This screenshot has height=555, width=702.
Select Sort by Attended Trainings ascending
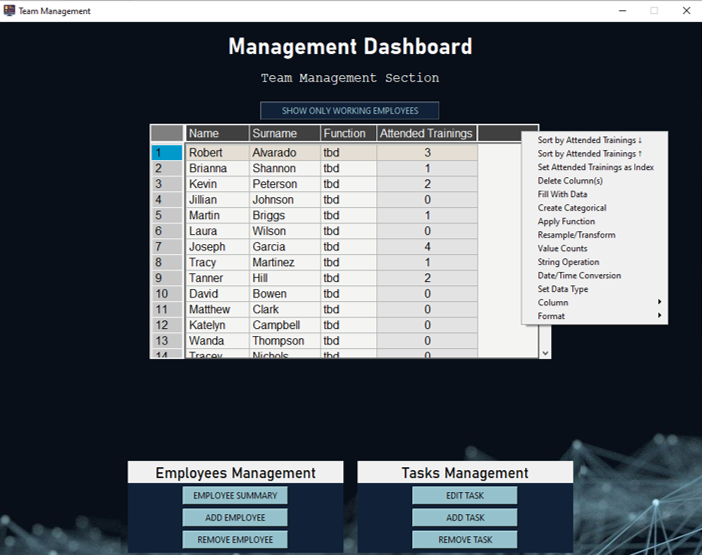pyautogui.click(x=589, y=154)
